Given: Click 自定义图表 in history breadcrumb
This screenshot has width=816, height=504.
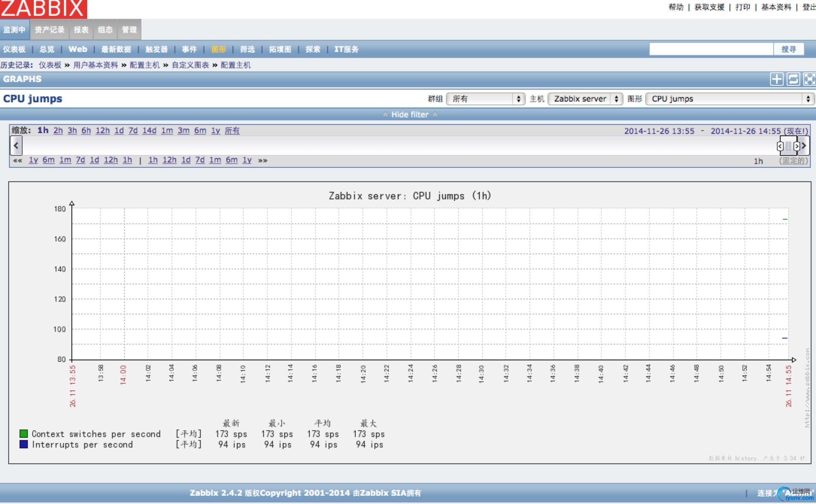Looking at the screenshot, I should tap(190, 65).
